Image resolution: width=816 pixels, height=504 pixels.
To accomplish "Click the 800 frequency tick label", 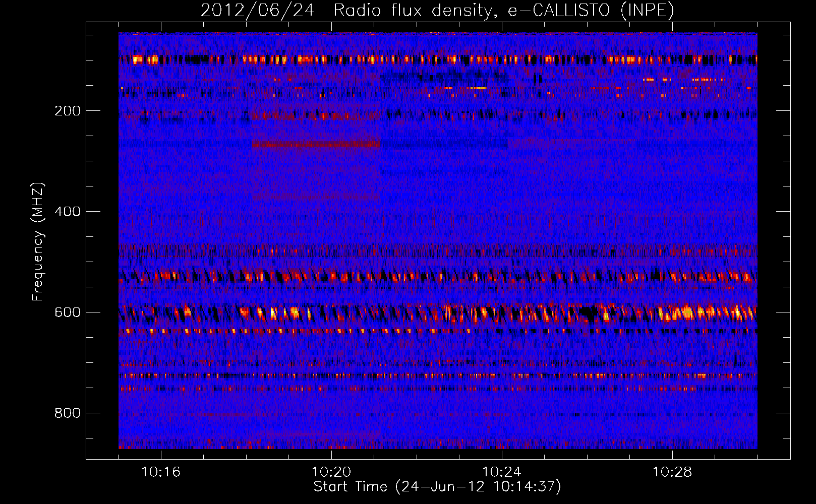I will 68,413.
